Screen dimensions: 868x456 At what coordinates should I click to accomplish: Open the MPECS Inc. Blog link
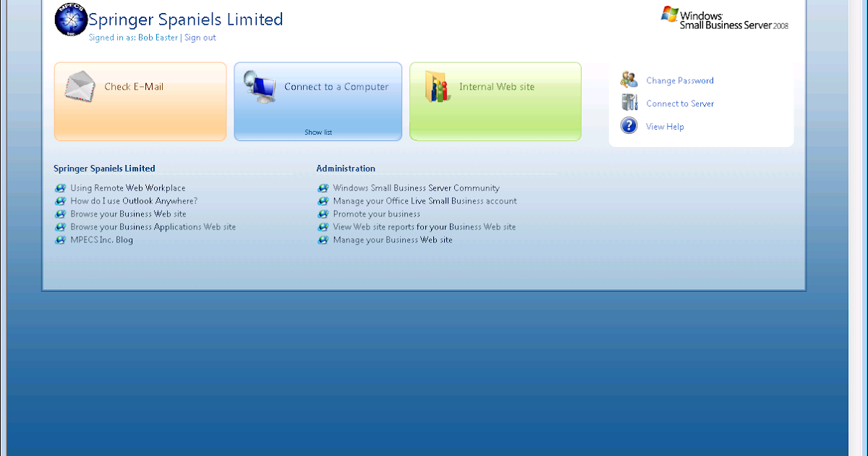point(102,240)
